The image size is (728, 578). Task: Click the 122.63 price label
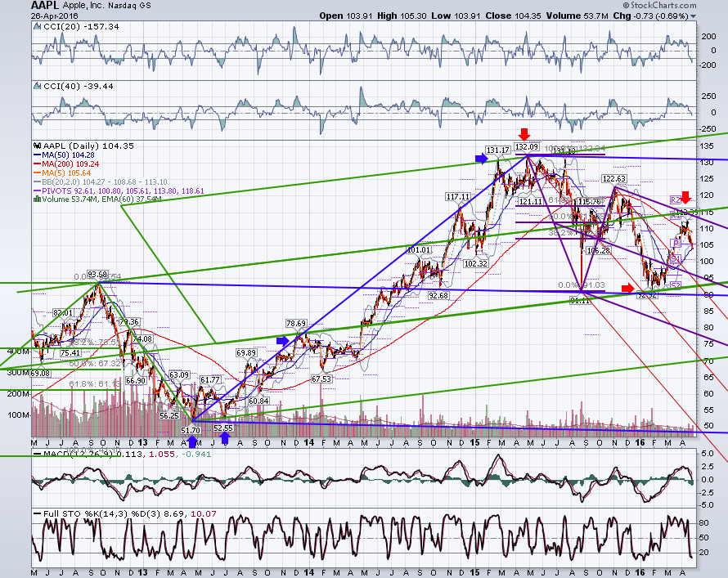tap(613, 178)
